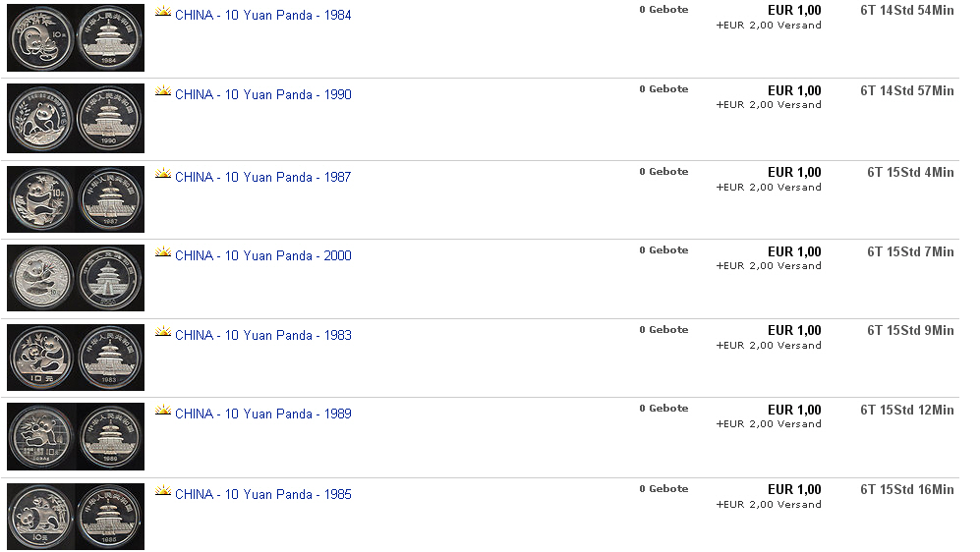The width and height of the screenshot is (980, 552).
Task: Open the 1984 Panda coin thumbnail image
Action: tap(76, 39)
